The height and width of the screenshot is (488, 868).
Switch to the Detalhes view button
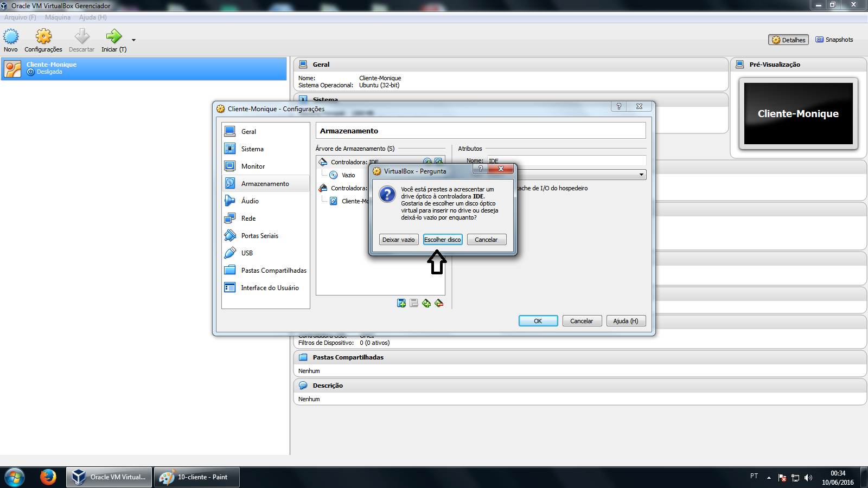click(788, 40)
